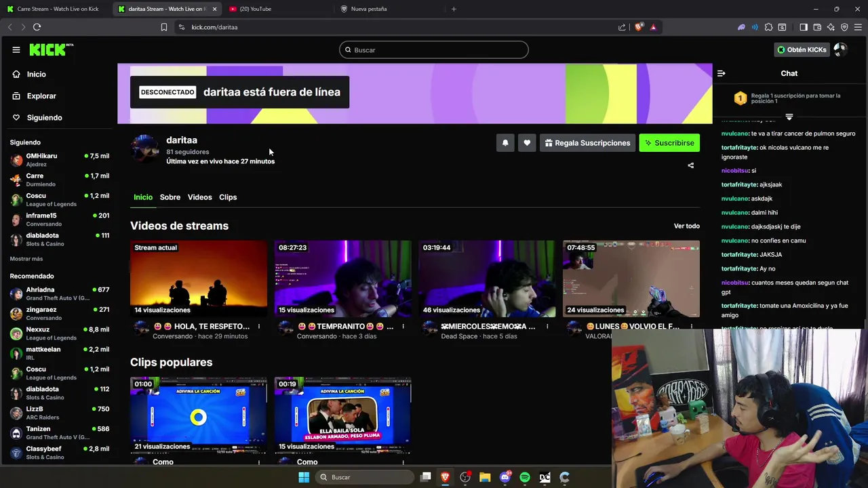Expand the chat leaderboard chevron

(789, 117)
